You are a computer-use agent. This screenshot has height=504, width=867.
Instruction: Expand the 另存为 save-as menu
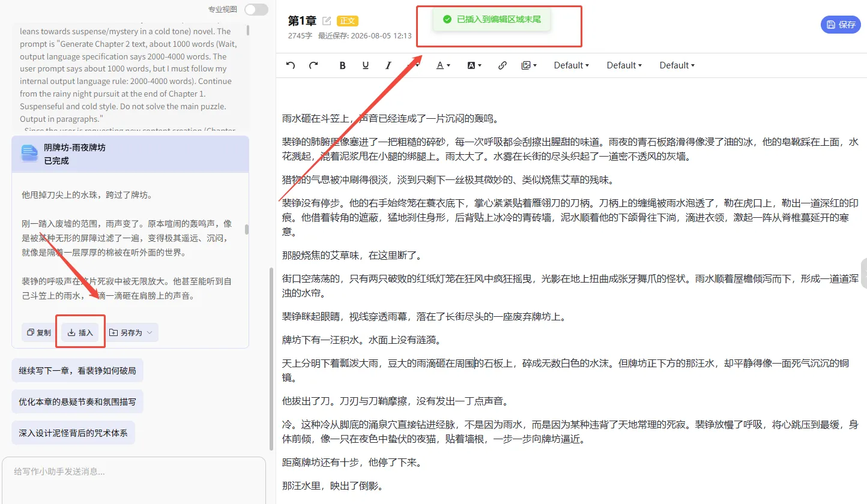click(x=131, y=332)
